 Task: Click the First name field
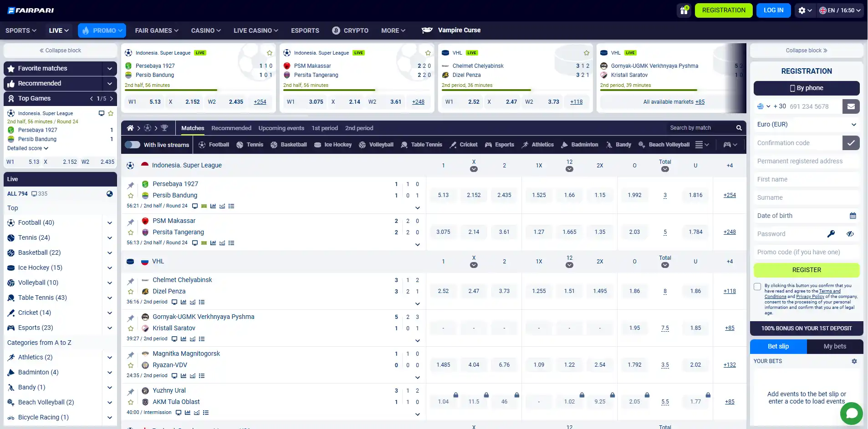807,179
